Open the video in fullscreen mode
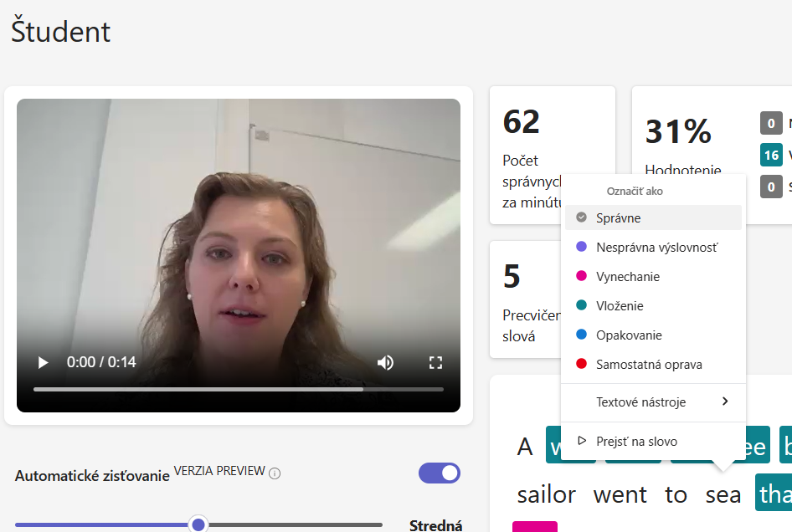 pyautogui.click(x=435, y=362)
